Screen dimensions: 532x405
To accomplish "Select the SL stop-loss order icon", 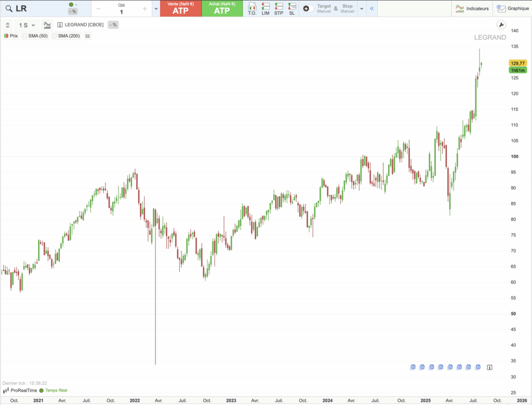I will pyautogui.click(x=291, y=8).
